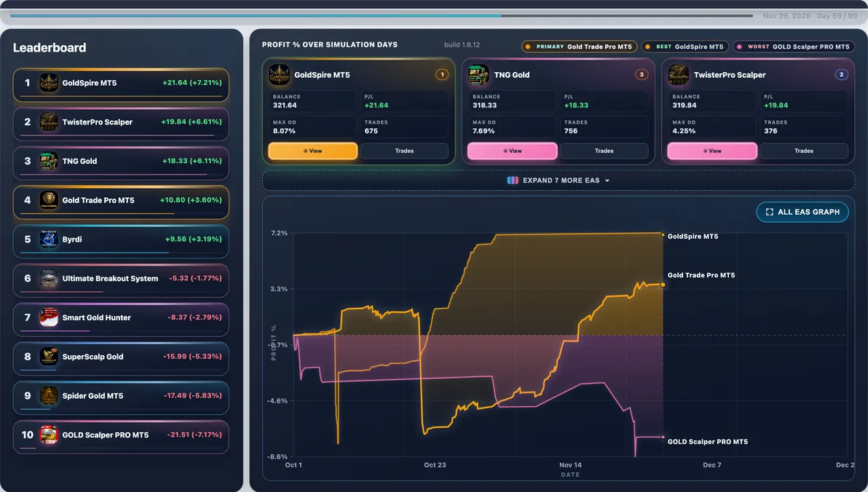Click GOLD Scalper PRO MT5 -21.51 (-7.17%) value

[x=194, y=435]
